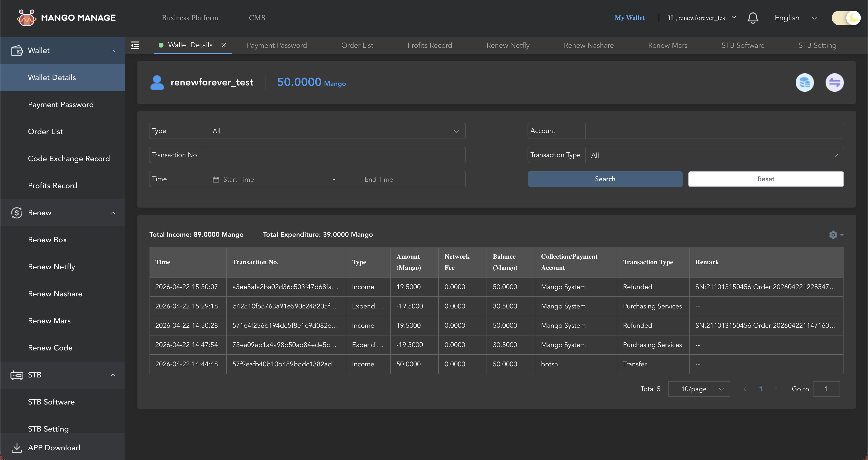
Task: Open My Wallet link
Action: point(630,18)
